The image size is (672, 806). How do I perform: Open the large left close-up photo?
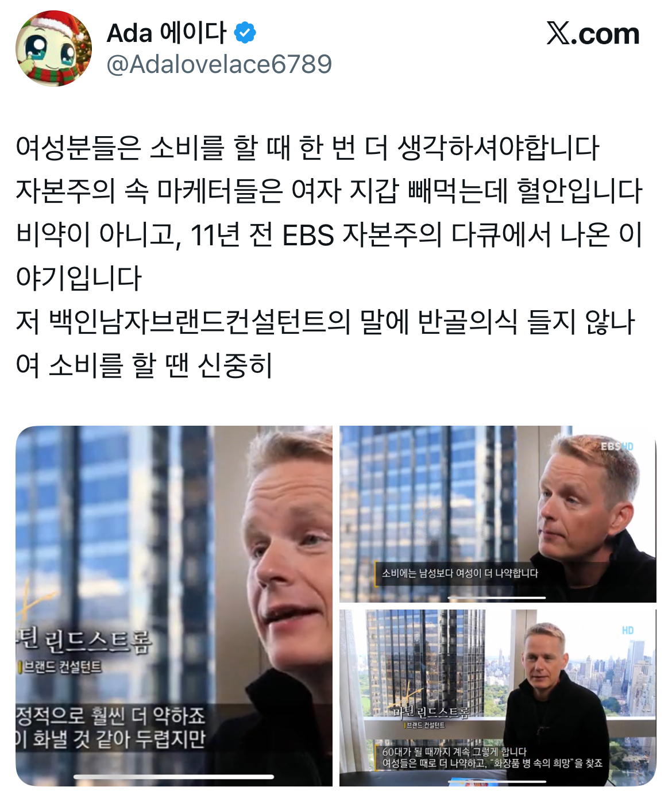(174, 606)
